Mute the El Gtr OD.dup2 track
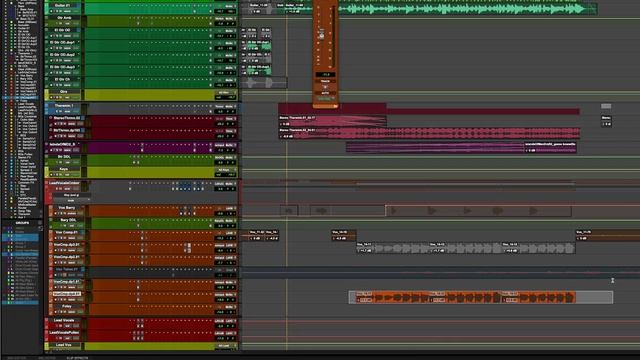The image size is (640, 360). tap(61, 60)
